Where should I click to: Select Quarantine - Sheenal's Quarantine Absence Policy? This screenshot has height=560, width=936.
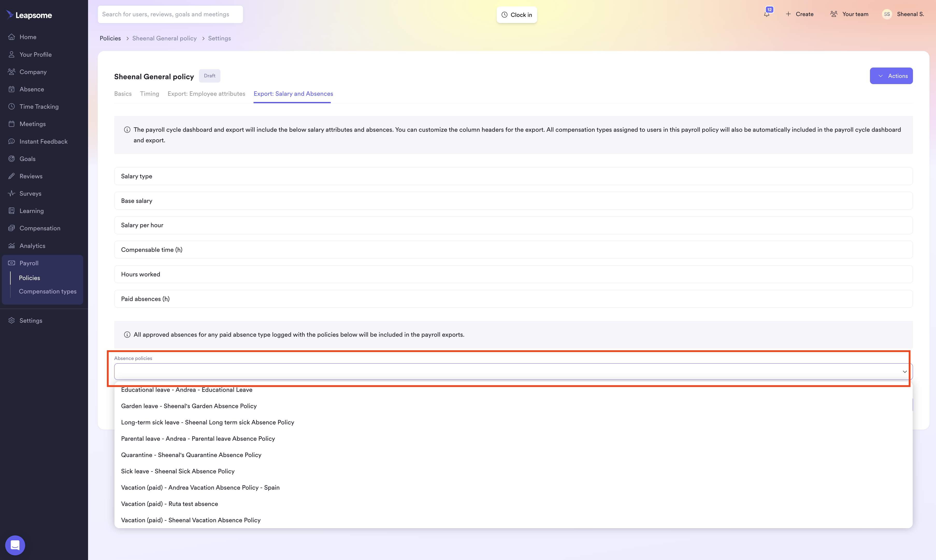pos(514,455)
